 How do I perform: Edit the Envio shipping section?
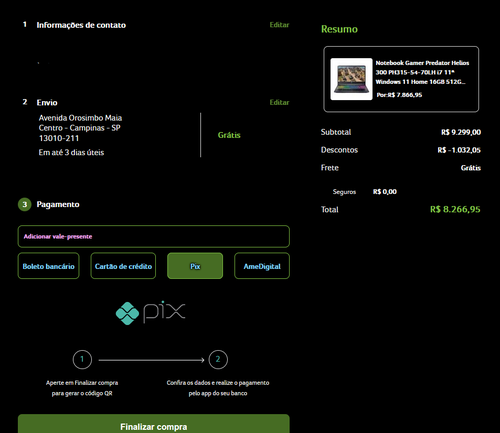pos(279,102)
